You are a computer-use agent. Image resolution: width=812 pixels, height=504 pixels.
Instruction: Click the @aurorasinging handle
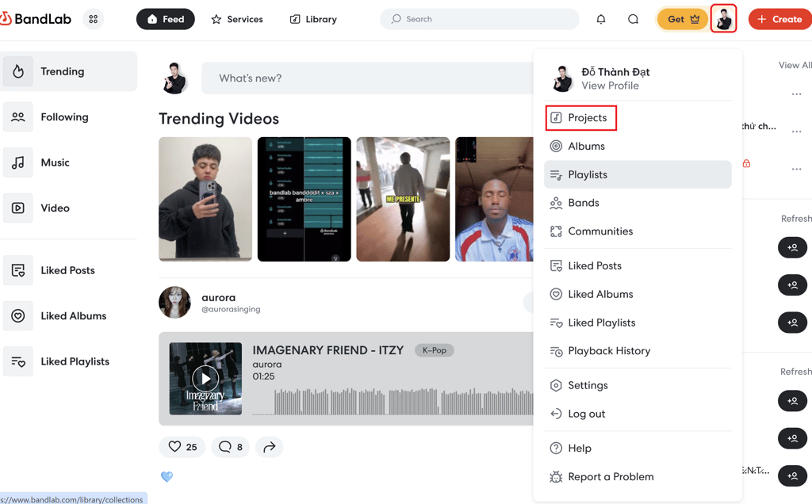click(231, 309)
